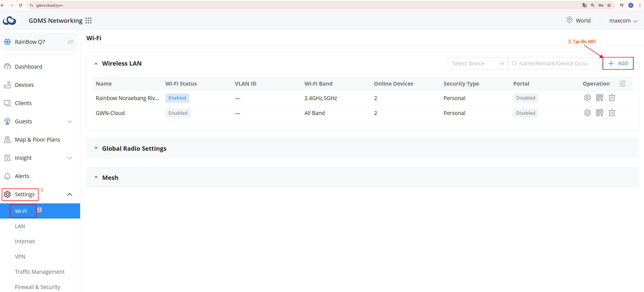Open the Select device dropdown

pyautogui.click(x=478, y=63)
